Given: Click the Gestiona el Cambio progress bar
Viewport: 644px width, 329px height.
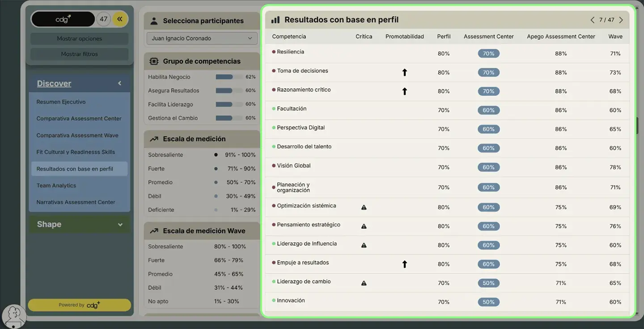Looking at the screenshot, I should (x=228, y=118).
